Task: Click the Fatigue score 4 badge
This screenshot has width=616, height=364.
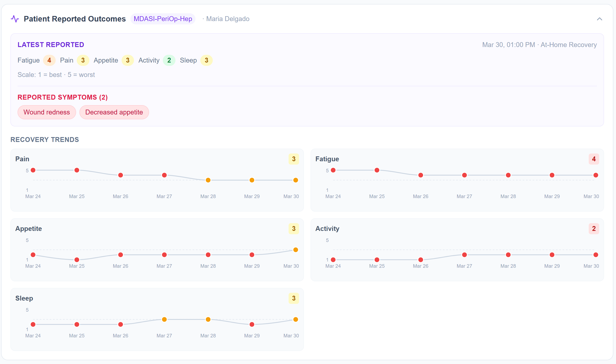Action: (49, 60)
